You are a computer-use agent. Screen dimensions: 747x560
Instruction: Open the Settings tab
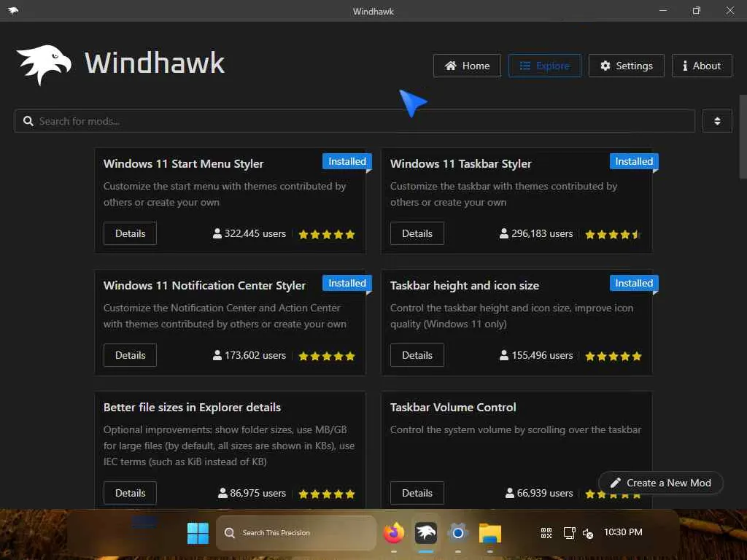[627, 66]
